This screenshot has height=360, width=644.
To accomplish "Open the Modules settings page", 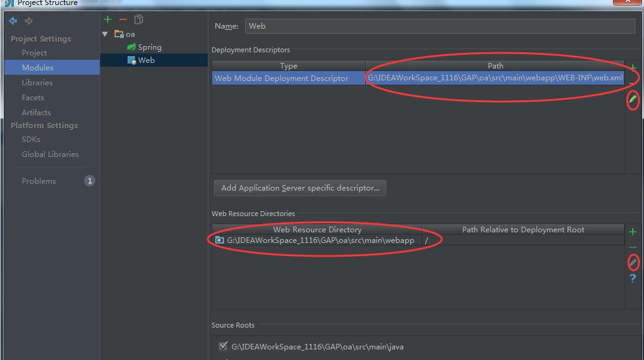I will (x=52, y=67).
